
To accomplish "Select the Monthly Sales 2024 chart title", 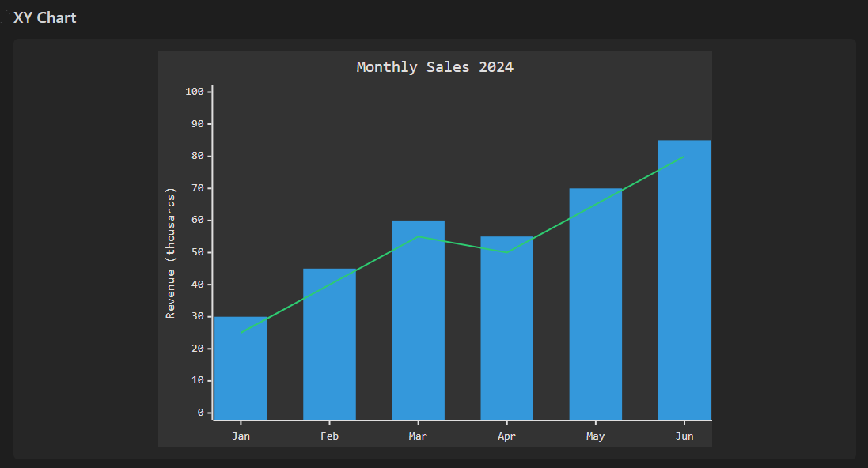I will (x=434, y=67).
